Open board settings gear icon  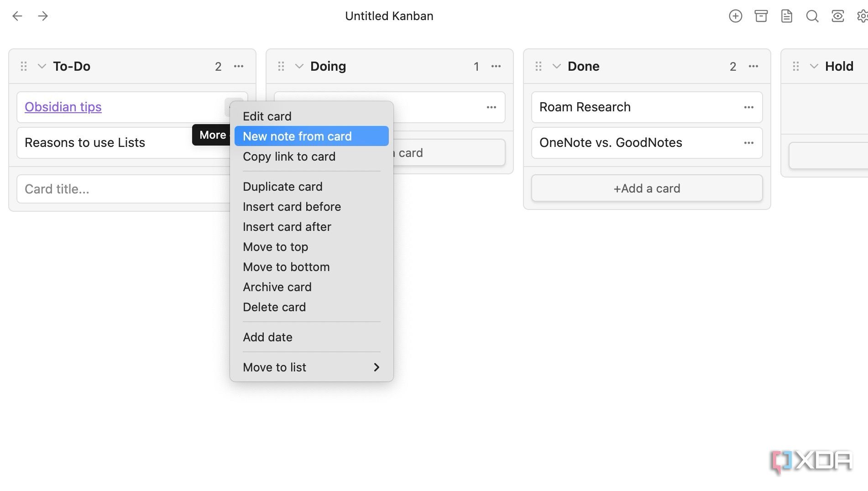click(x=863, y=16)
